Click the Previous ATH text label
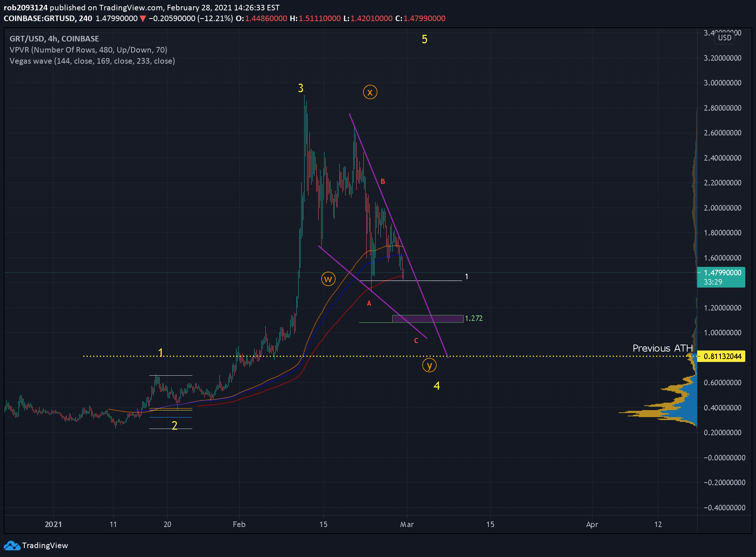This screenshot has height=557, width=756. click(x=662, y=348)
